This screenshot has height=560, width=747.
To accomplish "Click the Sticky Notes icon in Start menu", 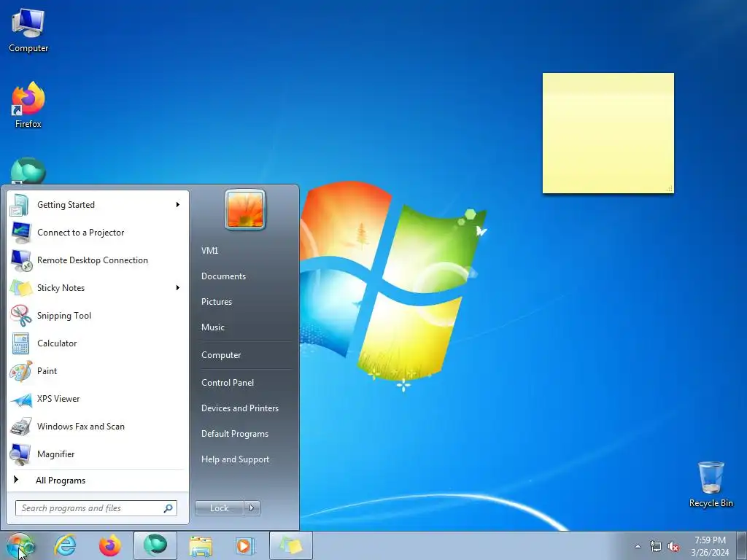I will (20, 288).
